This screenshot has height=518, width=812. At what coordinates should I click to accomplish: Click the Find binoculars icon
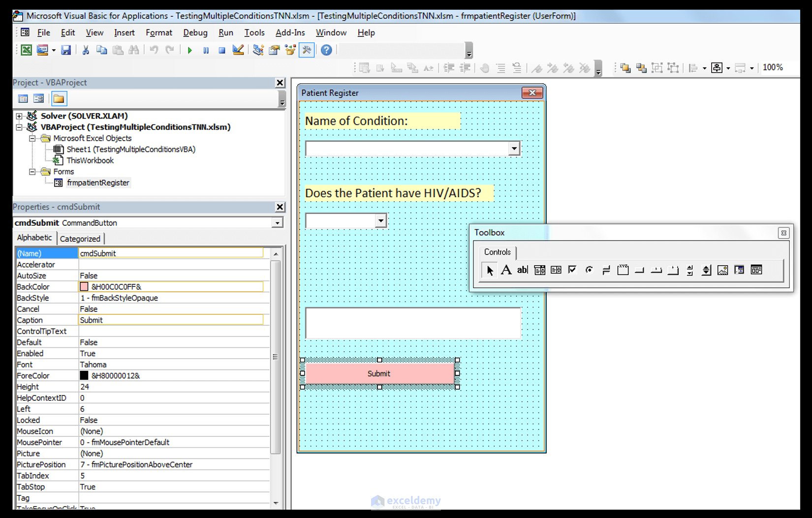[x=133, y=50]
